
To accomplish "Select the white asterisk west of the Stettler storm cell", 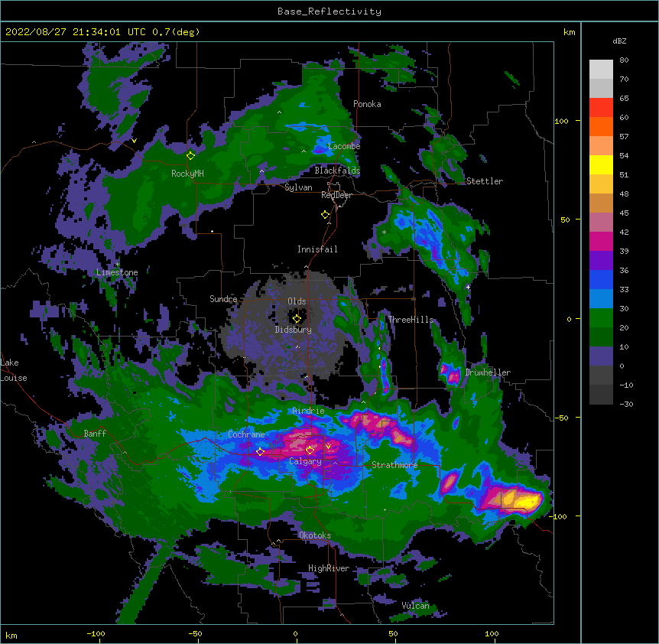I will [384, 233].
